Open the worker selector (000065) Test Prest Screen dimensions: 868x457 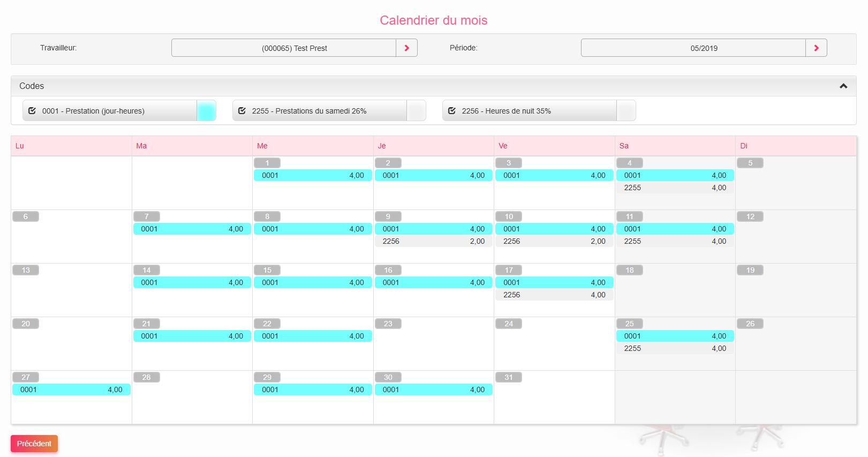point(284,48)
